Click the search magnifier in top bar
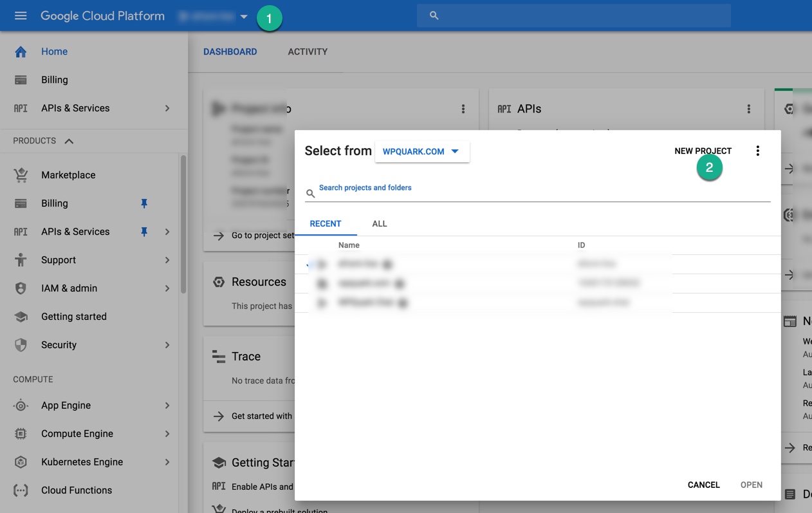 coord(434,15)
